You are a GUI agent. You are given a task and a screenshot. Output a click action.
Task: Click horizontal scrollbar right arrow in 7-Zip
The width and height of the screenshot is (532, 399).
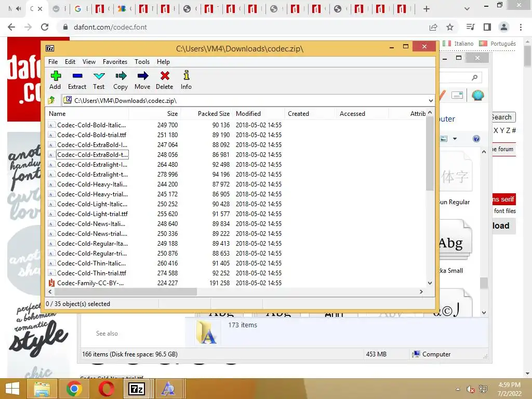pos(421,291)
